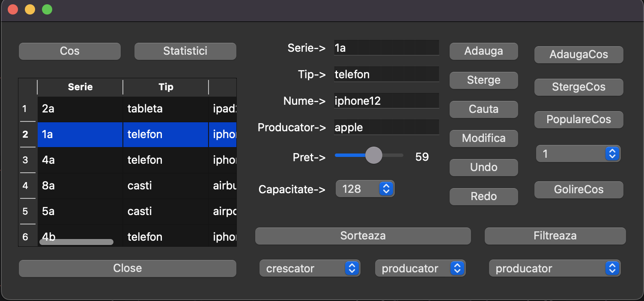Open the producator dropdown next to Sorteaza
This screenshot has height=301, width=644.
(x=420, y=268)
